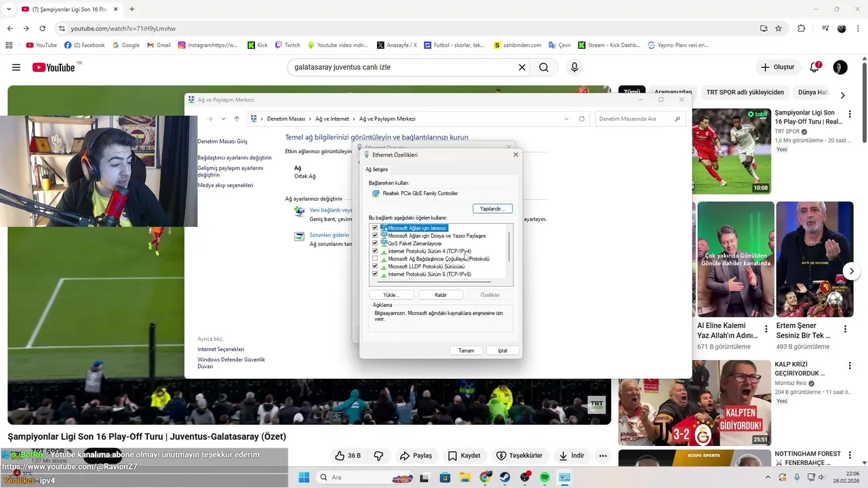This screenshot has height=488, width=868.
Task: Open more actions under the video
Action: click(x=603, y=455)
